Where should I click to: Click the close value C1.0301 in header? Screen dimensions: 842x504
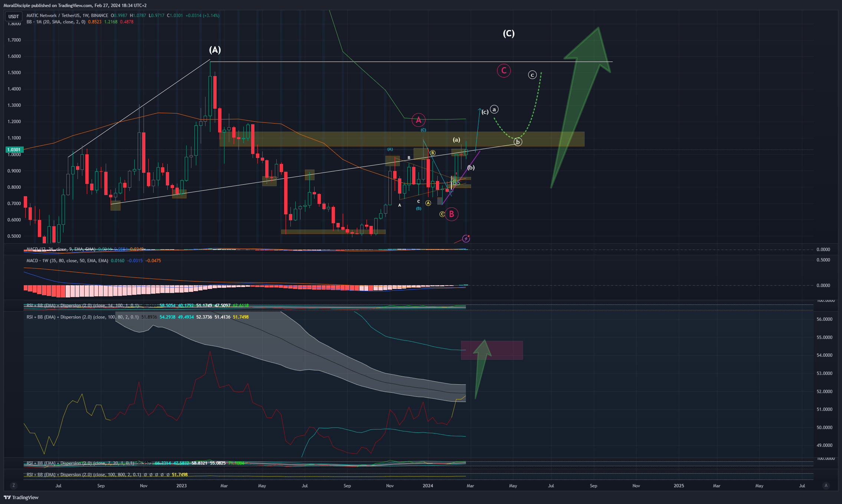point(175,16)
